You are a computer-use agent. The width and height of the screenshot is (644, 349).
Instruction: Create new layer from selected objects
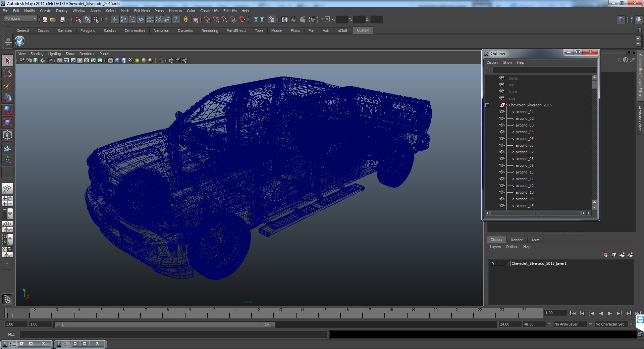(x=630, y=255)
